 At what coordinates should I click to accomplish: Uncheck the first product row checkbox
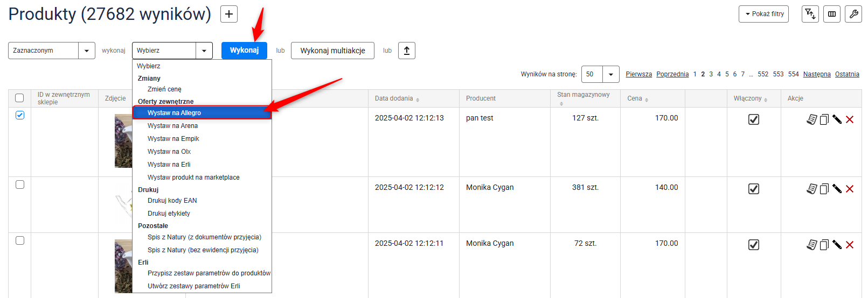coord(20,115)
